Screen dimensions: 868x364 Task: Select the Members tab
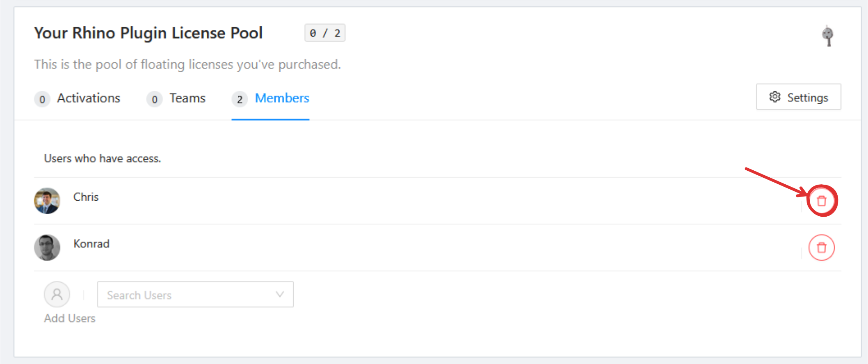(x=282, y=98)
